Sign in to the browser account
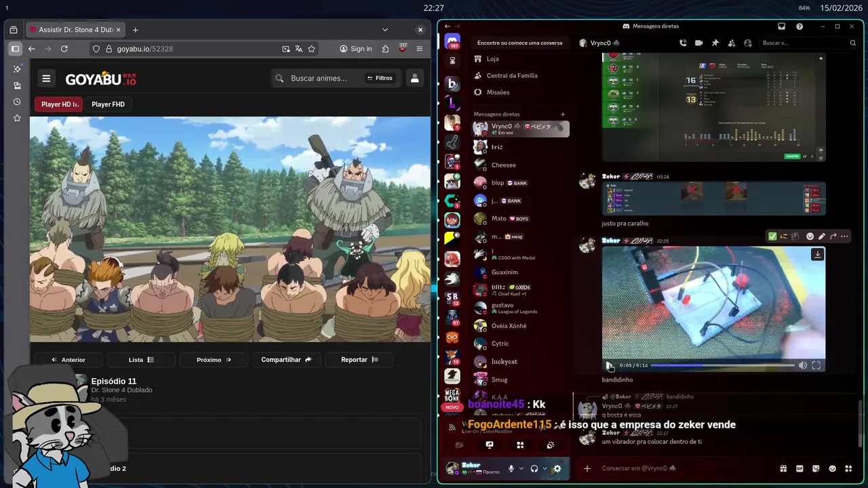 point(355,49)
